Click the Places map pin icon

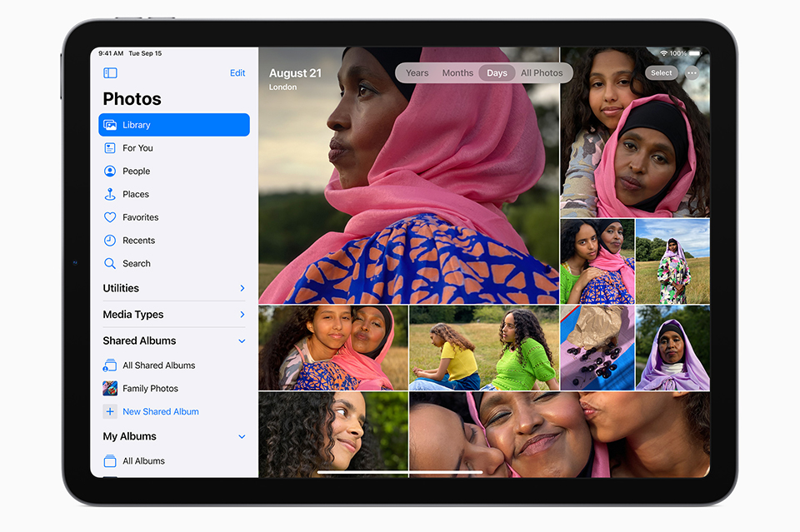110,194
